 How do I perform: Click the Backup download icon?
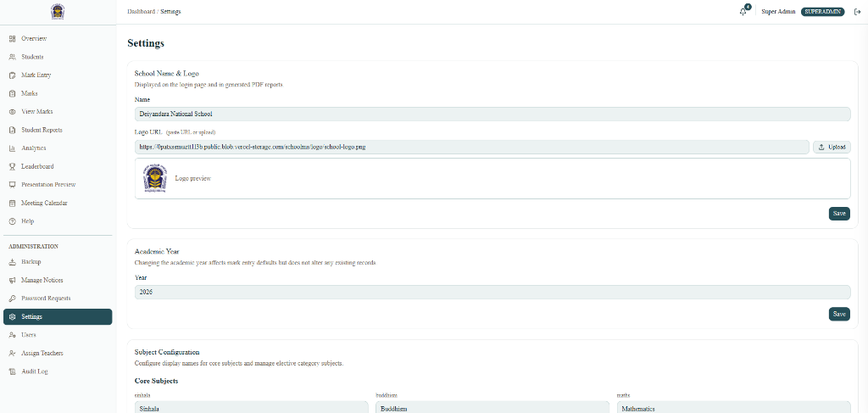(12, 262)
